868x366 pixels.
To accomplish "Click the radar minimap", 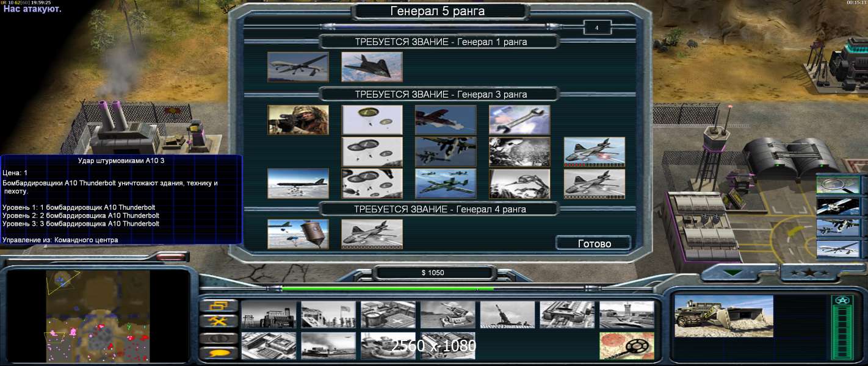I will point(98,316).
